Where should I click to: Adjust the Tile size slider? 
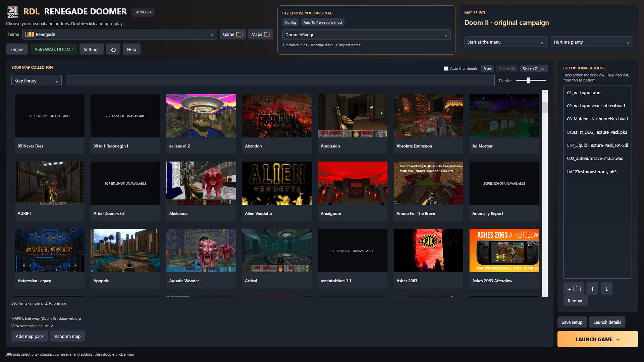(531, 80)
